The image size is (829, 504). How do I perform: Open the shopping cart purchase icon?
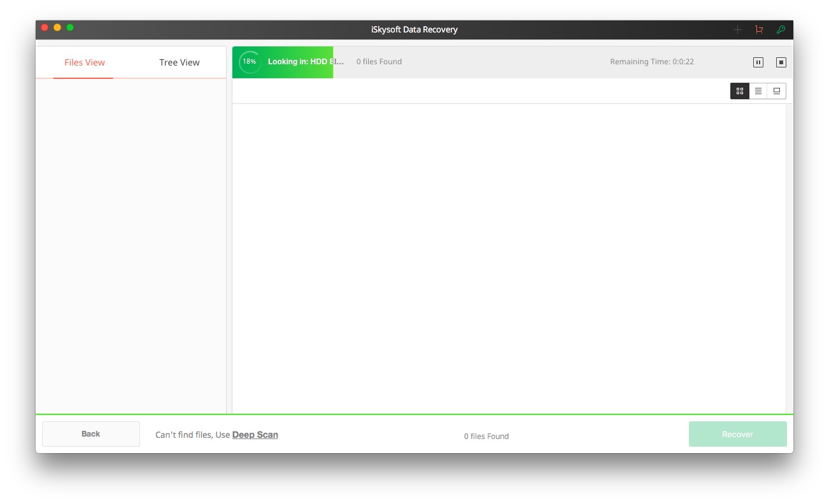[758, 30]
